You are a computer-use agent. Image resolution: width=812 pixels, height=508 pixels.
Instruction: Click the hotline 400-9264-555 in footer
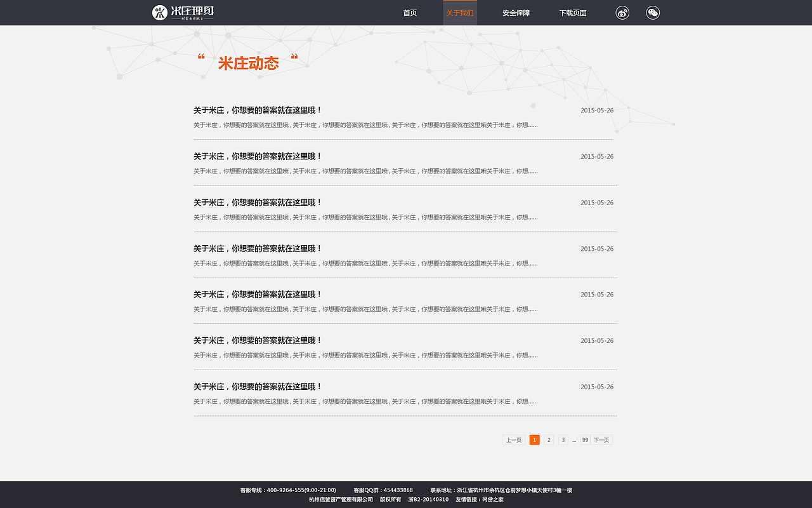click(x=285, y=490)
